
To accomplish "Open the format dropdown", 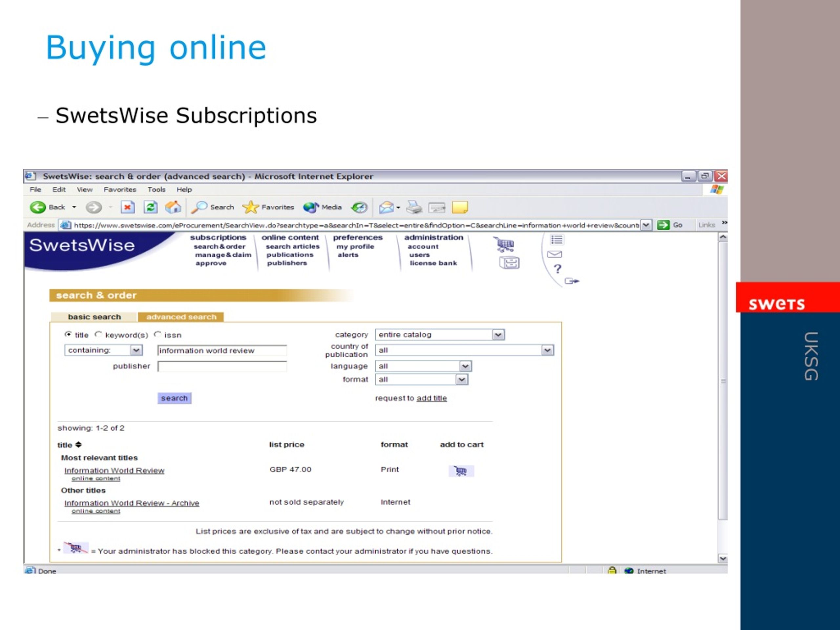I will coord(422,379).
